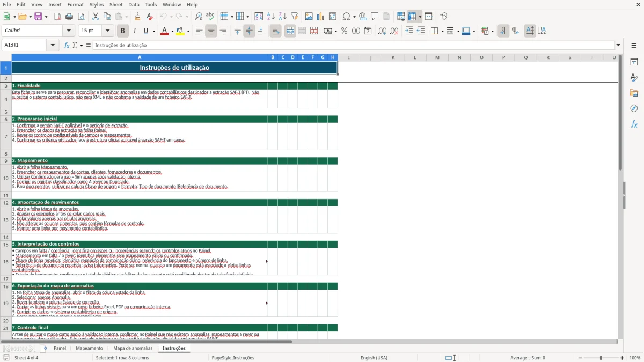Click Add Decimal Place icon
Screen dimensions: 644x362
click(382, 31)
